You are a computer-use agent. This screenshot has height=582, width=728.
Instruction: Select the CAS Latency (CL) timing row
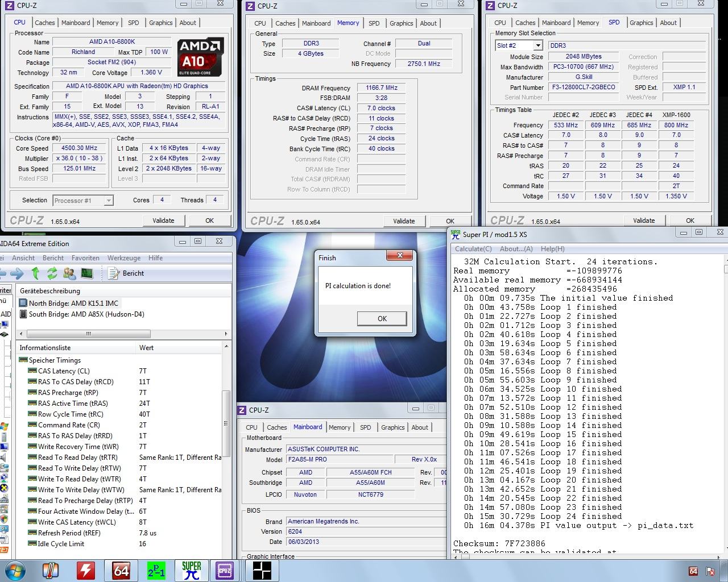(64, 371)
